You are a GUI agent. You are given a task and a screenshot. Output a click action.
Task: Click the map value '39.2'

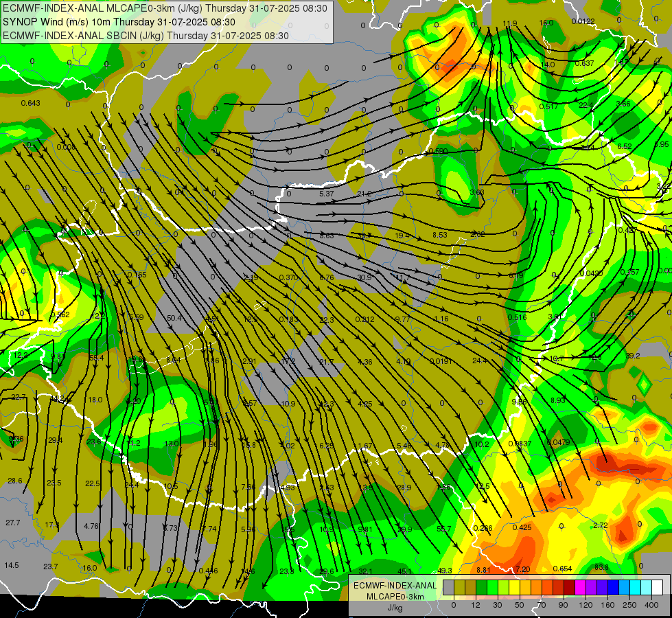(633, 356)
